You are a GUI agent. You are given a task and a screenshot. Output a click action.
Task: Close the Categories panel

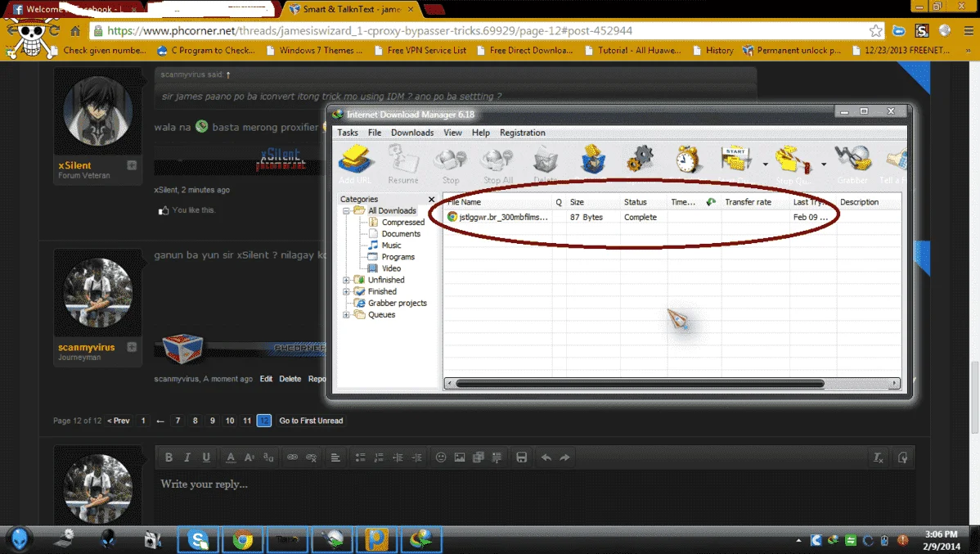point(431,199)
